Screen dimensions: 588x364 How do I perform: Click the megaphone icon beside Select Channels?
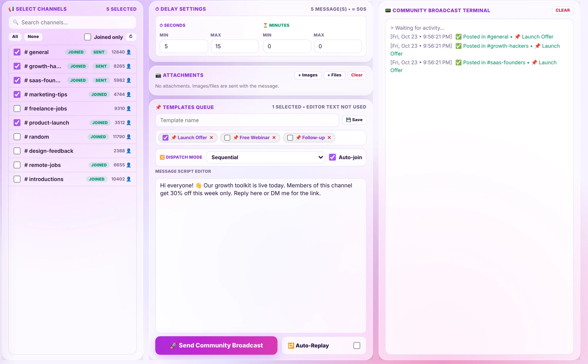point(11,9)
